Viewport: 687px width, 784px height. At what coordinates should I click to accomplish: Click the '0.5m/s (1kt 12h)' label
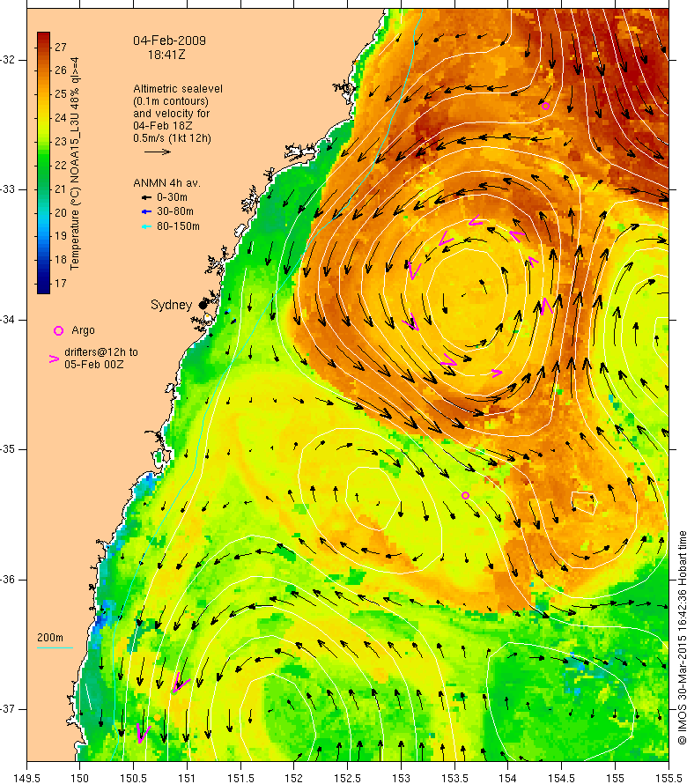(x=172, y=138)
